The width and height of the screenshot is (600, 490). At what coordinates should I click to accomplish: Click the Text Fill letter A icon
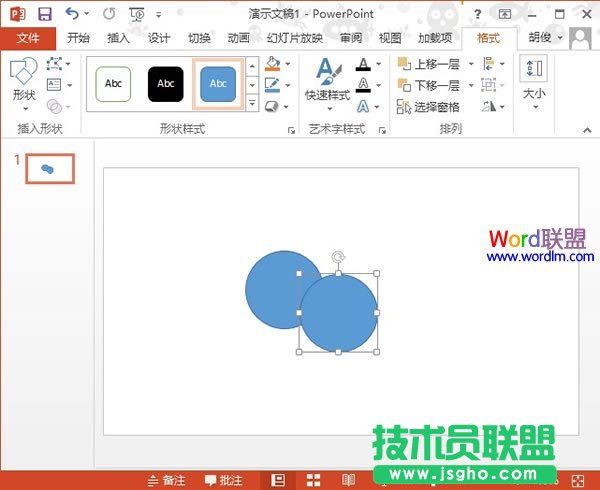tap(363, 64)
